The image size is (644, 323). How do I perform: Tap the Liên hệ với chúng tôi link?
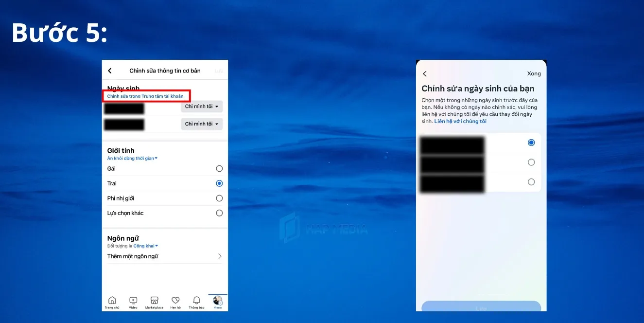click(460, 121)
